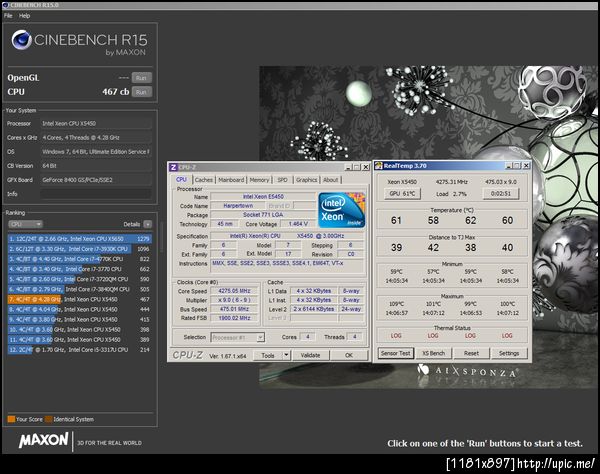This screenshot has width=600, height=474.
Task: Click the Cinebench R15 logo icon
Action: click(x=21, y=40)
